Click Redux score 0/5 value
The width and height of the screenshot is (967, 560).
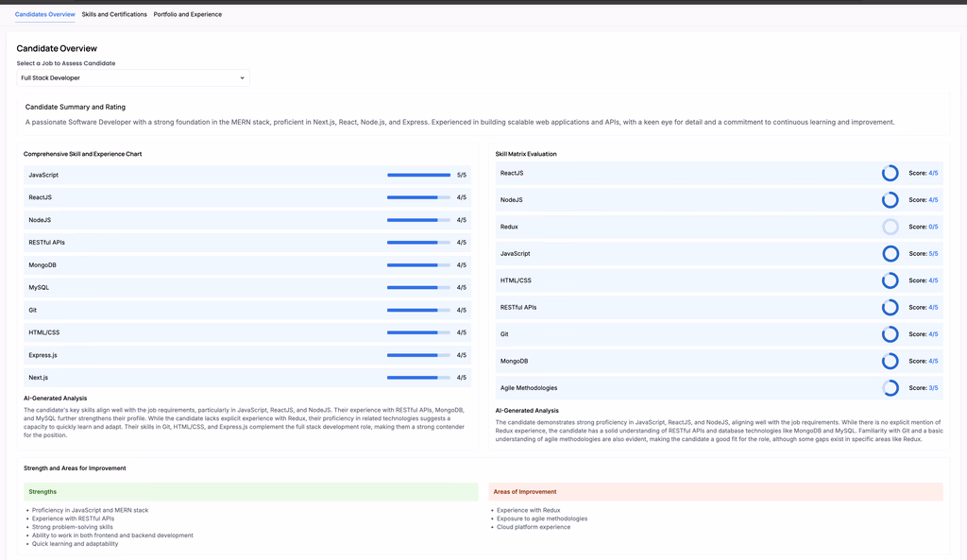click(933, 227)
